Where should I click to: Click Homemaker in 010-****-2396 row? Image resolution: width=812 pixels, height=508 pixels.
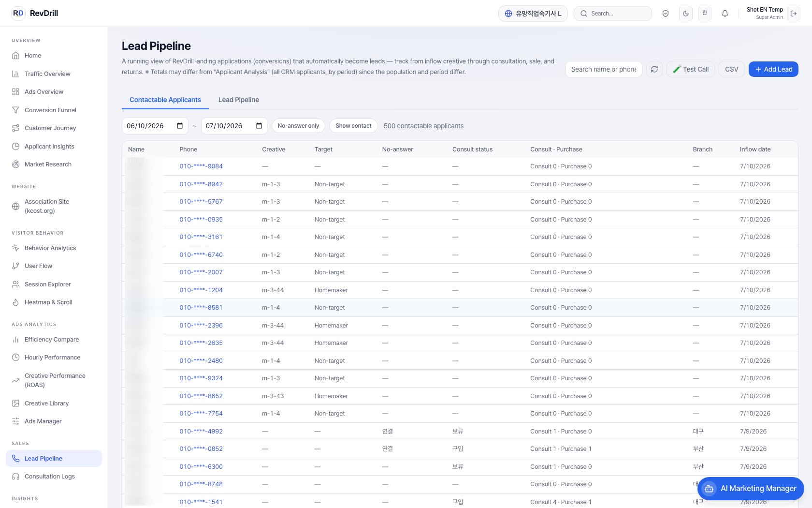click(x=331, y=325)
